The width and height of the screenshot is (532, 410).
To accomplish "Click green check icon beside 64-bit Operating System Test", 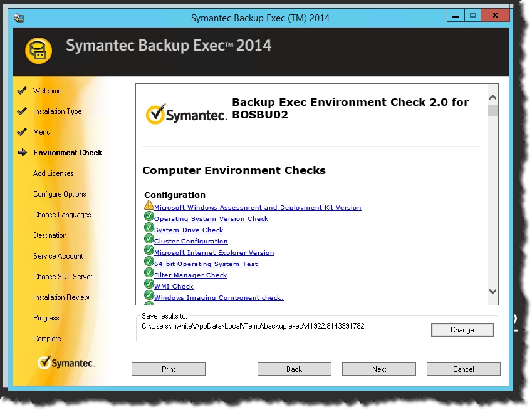I will [149, 261].
